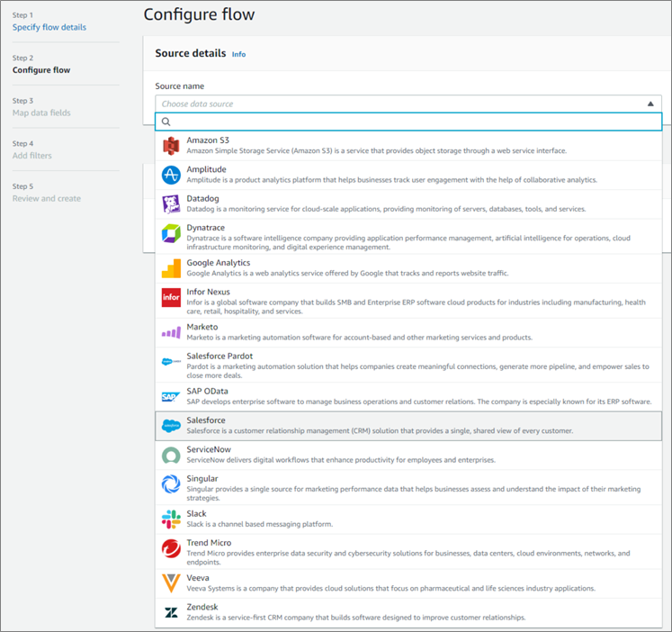Click in the data source search field
Viewport: 672px width, 632px height.
click(x=408, y=122)
